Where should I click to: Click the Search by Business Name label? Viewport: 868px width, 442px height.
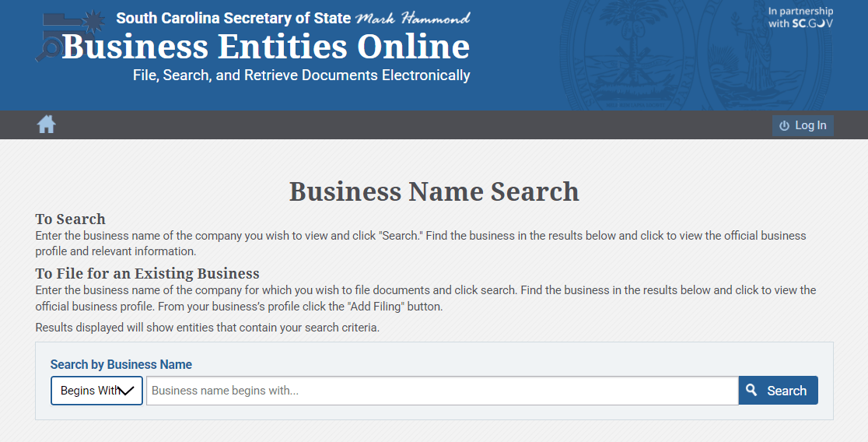(x=121, y=364)
